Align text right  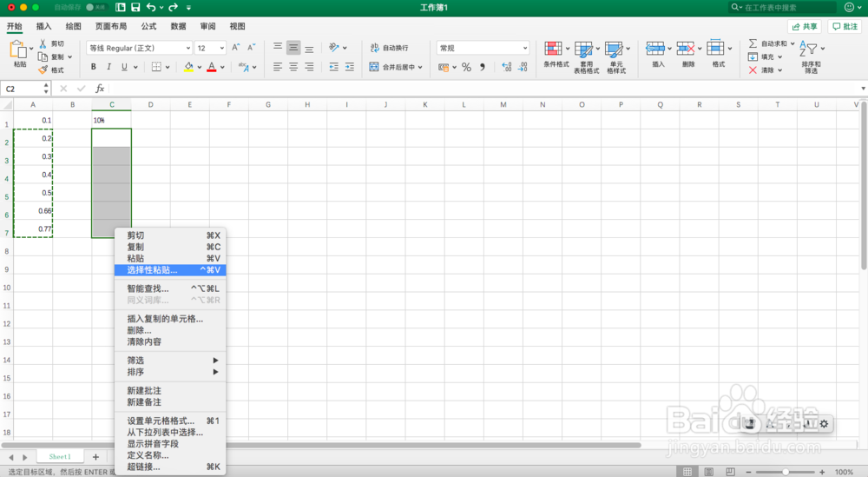(x=309, y=67)
